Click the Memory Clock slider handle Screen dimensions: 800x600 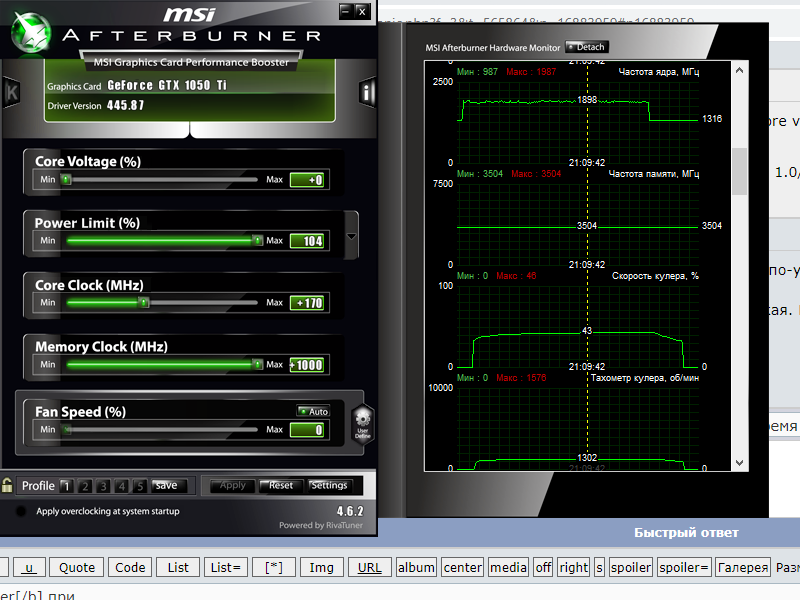258,364
